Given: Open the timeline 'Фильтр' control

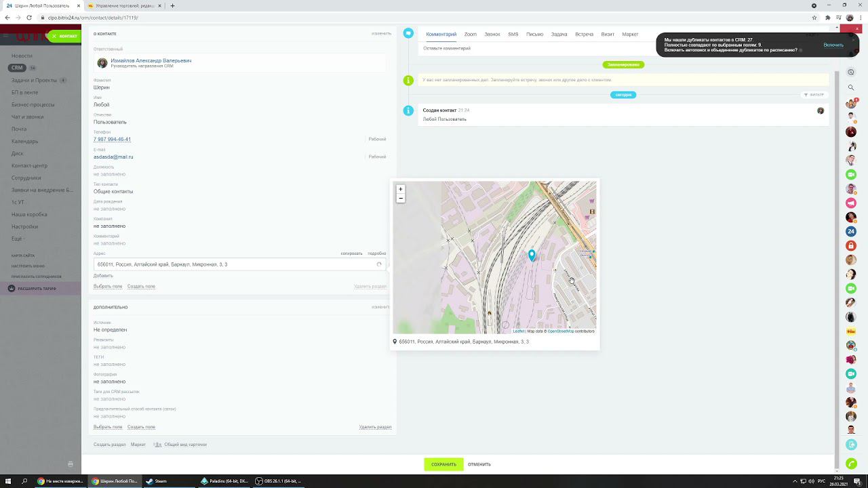Looking at the screenshot, I should (x=814, y=95).
